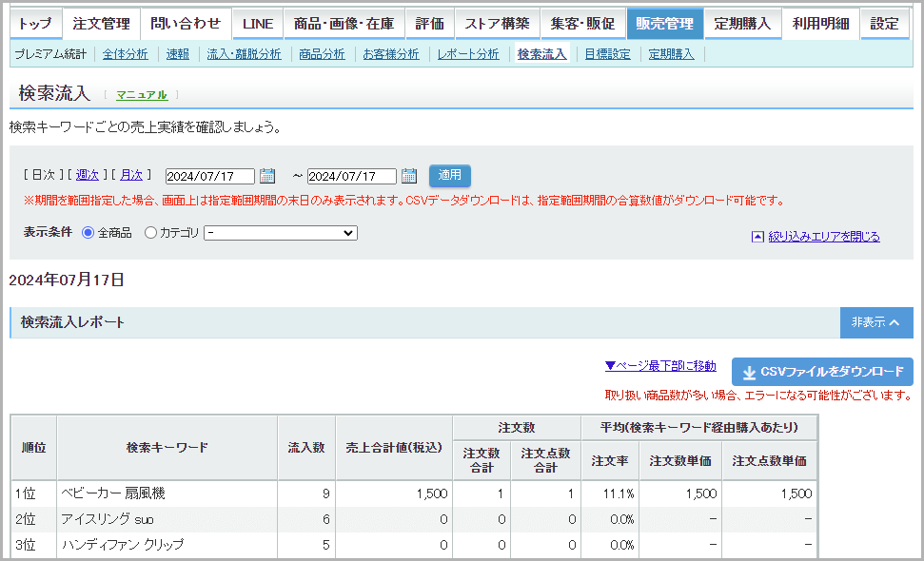
Task: Select the 販売管理 tab
Action: click(665, 24)
